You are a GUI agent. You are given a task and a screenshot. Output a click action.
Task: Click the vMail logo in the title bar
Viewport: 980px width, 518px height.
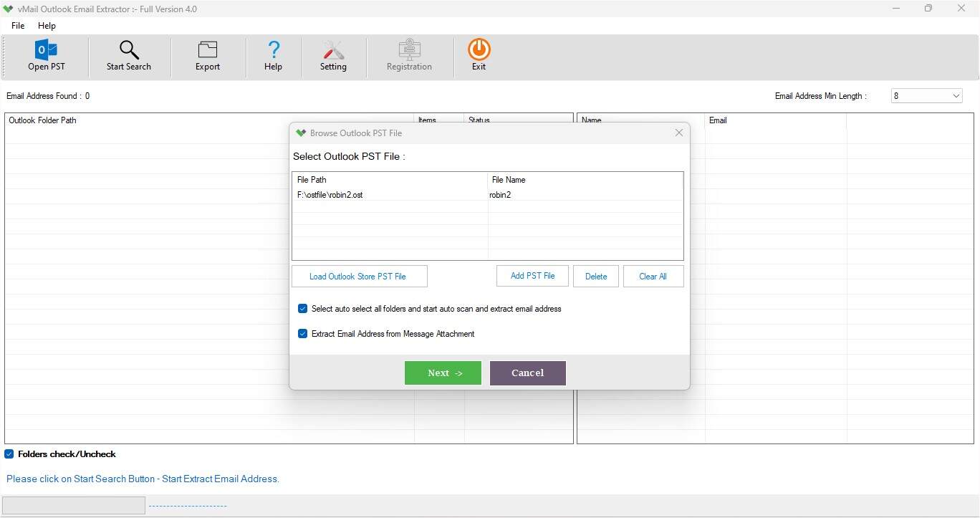[9, 9]
